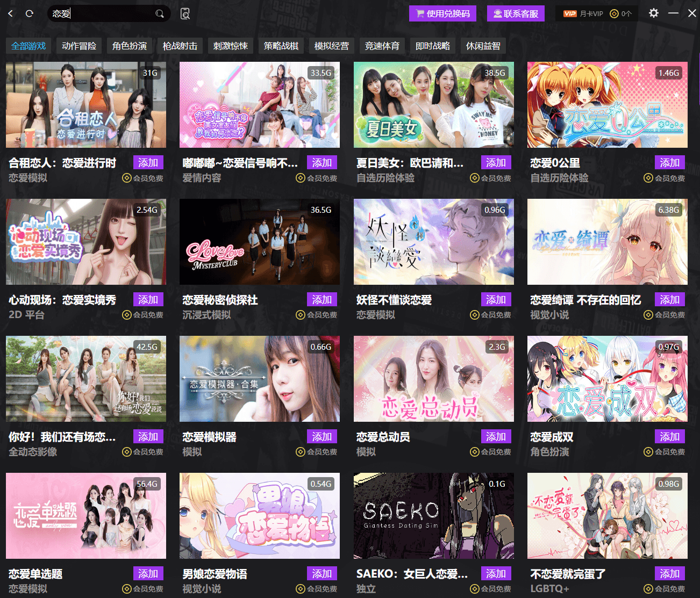Click the title 嘟嘟嘟~恋爱信号响不…
Screen dimensions: 700x598
(240, 163)
